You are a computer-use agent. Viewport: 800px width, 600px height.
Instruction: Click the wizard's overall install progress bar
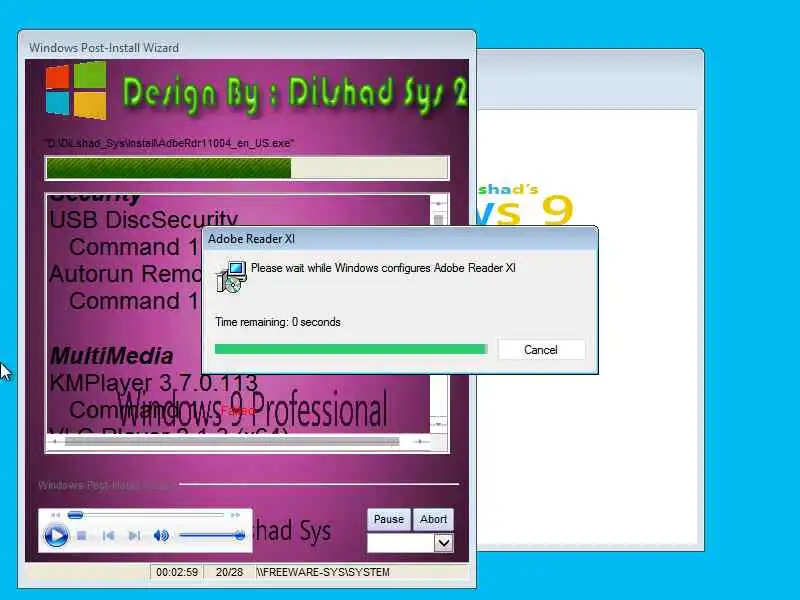(247, 168)
